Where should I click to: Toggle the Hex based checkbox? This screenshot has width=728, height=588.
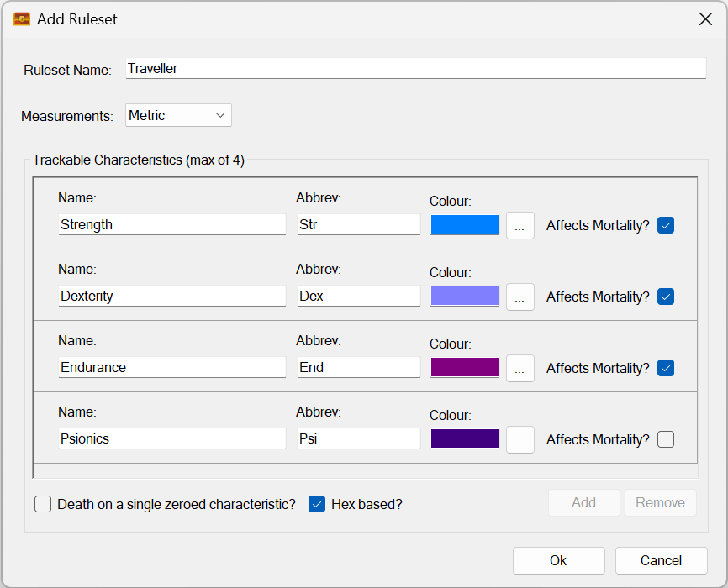(x=317, y=504)
